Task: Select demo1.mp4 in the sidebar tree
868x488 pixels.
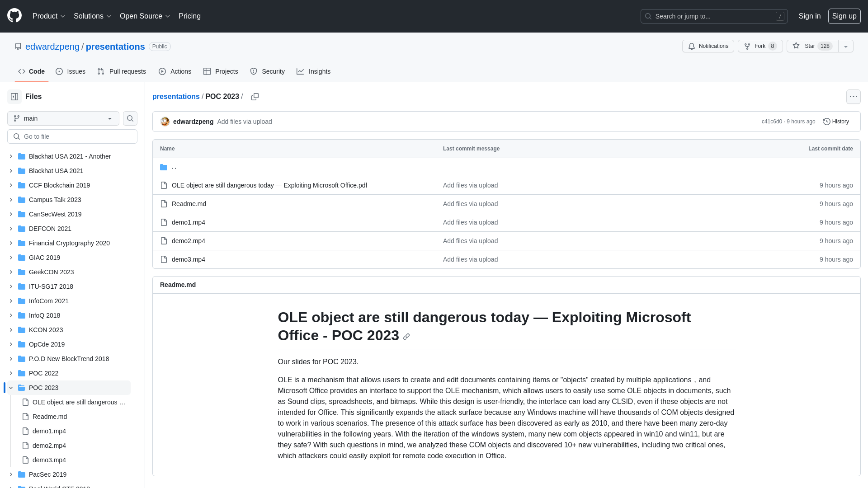Action: (x=49, y=431)
